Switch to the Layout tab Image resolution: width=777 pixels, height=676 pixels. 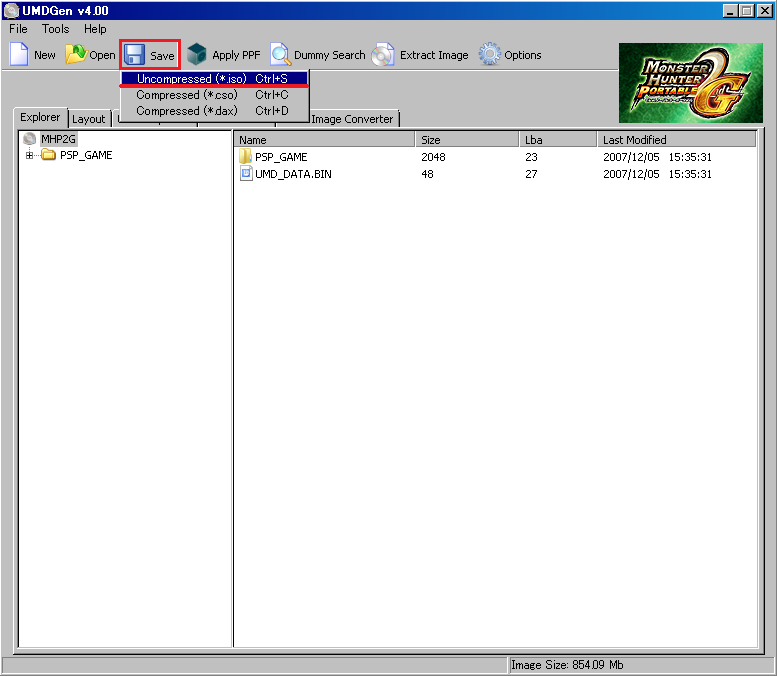tap(88, 119)
